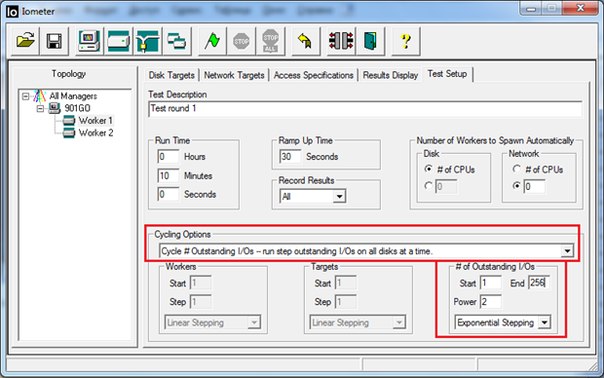Open a test configuration file

click(x=25, y=41)
